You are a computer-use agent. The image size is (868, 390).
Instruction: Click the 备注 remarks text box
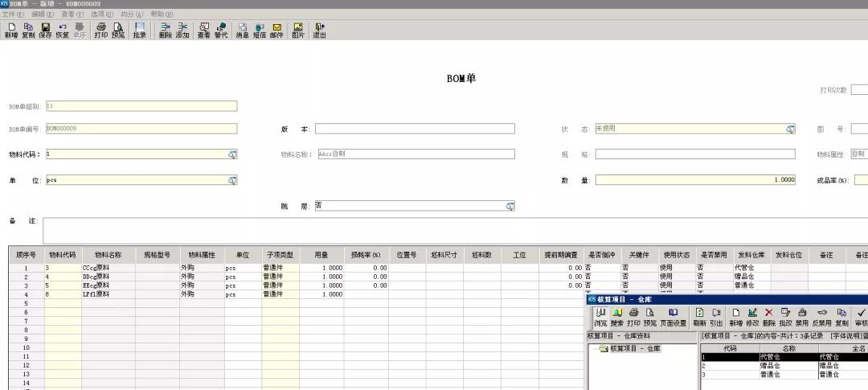(450, 228)
